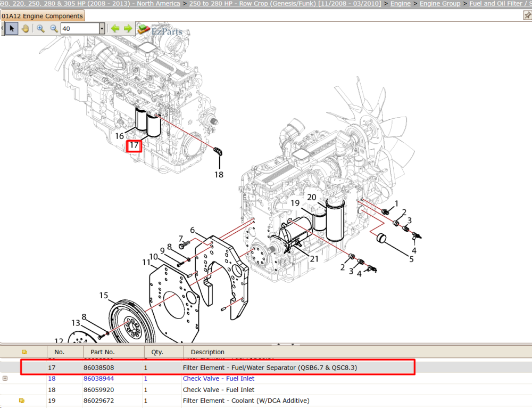The image size is (532, 408).
Task: Sort by the Part No. column header
Action: tap(103, 352)
